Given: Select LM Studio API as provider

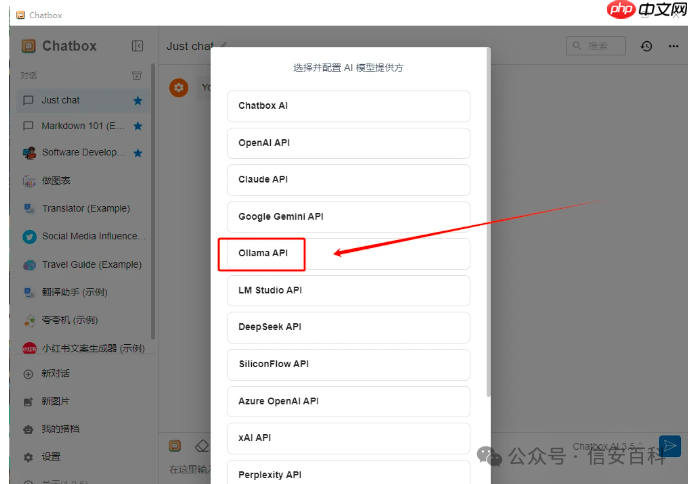Looking at the screenshot, I should point(348,290).
